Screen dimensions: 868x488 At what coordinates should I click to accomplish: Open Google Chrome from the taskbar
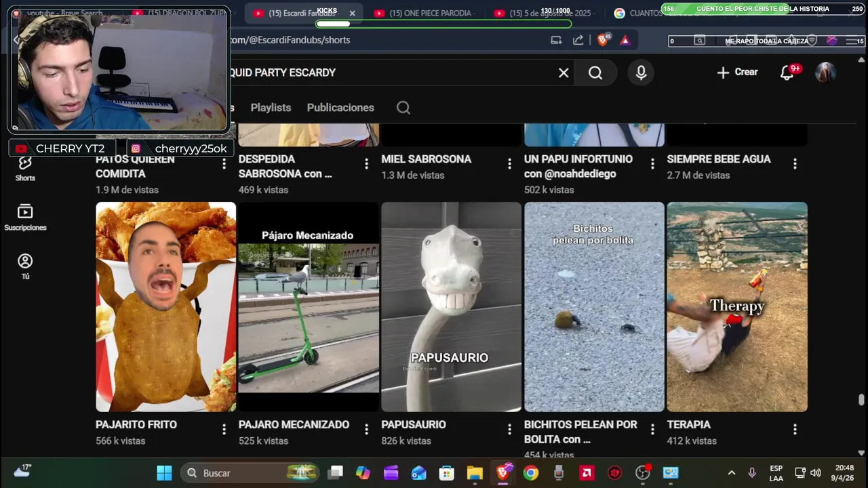point(531,472)
